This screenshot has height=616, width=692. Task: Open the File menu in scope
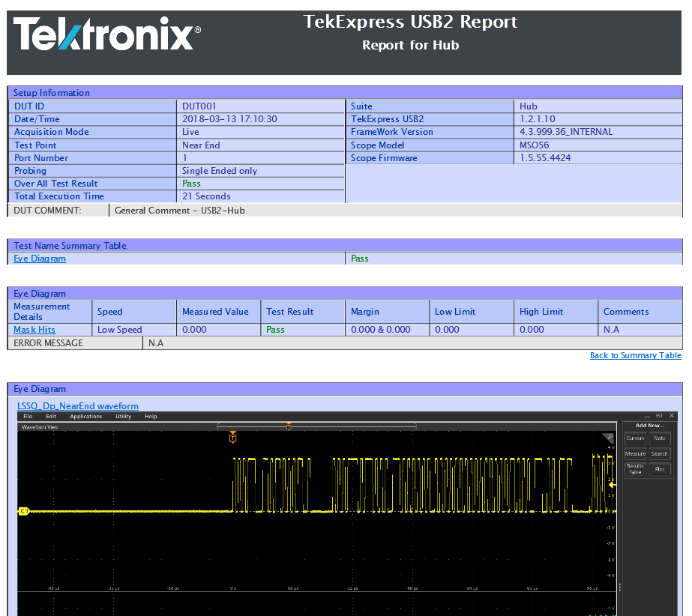pos(28,416)
